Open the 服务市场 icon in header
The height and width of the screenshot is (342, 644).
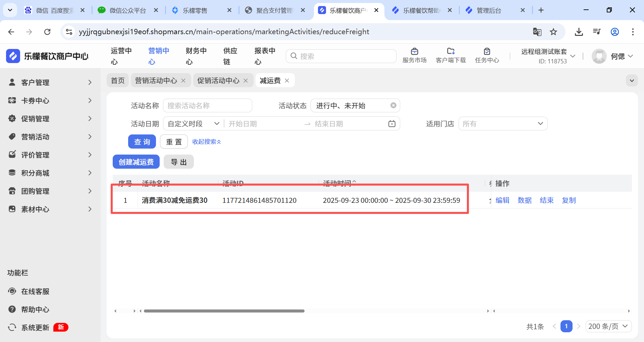414,56
